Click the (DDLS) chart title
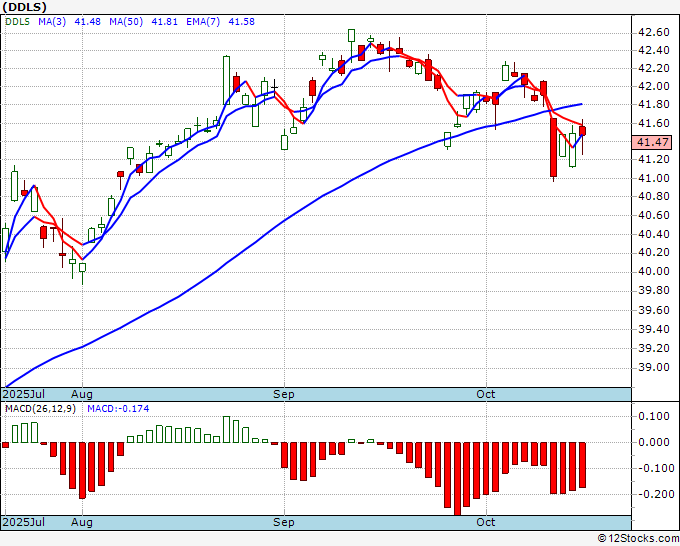 [24, 7]
